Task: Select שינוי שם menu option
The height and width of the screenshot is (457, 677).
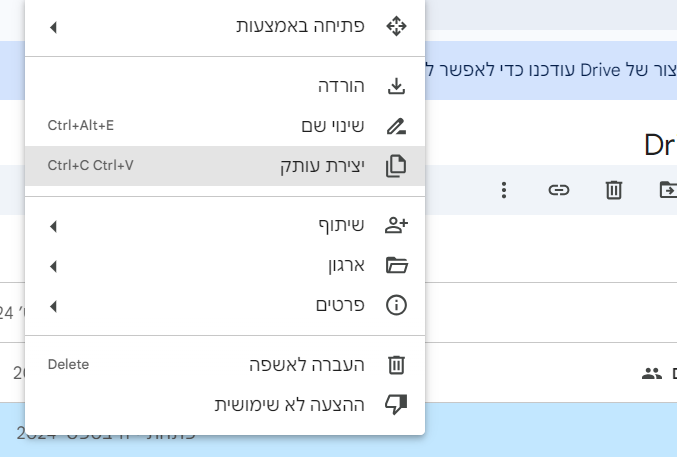Action: (x=333, y=126)
